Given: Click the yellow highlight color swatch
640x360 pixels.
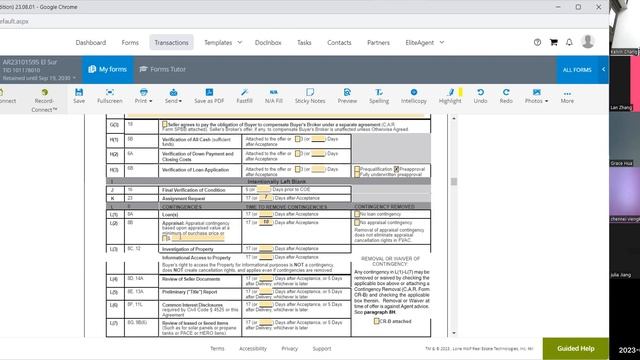Looking at the screenshot, I should pyautogui.click(x=460, y=92).
